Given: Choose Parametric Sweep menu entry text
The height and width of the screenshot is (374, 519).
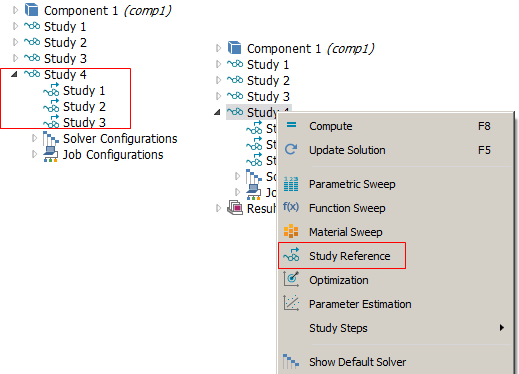Looking at the screenshot, I should pyautogui.click(x=352, y=184).
